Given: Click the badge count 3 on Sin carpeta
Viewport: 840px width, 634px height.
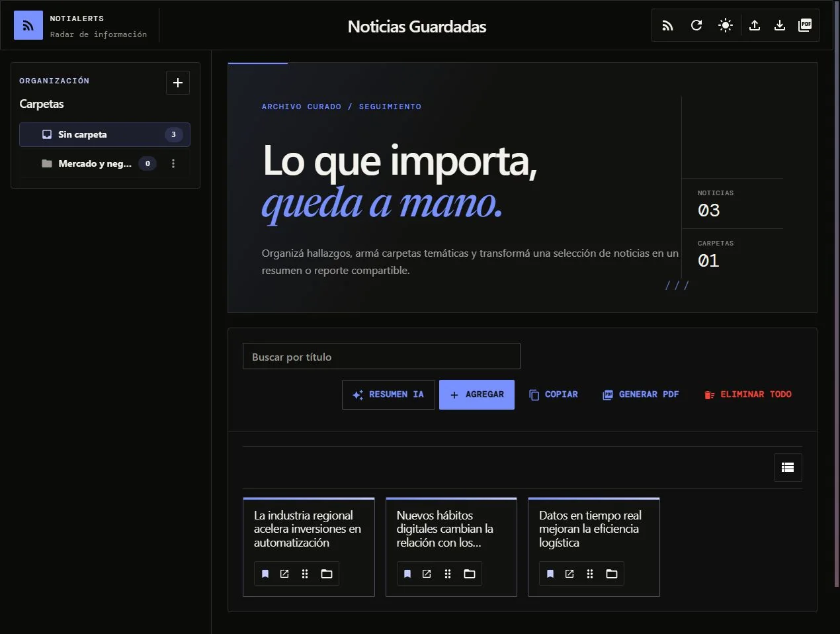Looking at the screenshot, I should click(174, 134).
